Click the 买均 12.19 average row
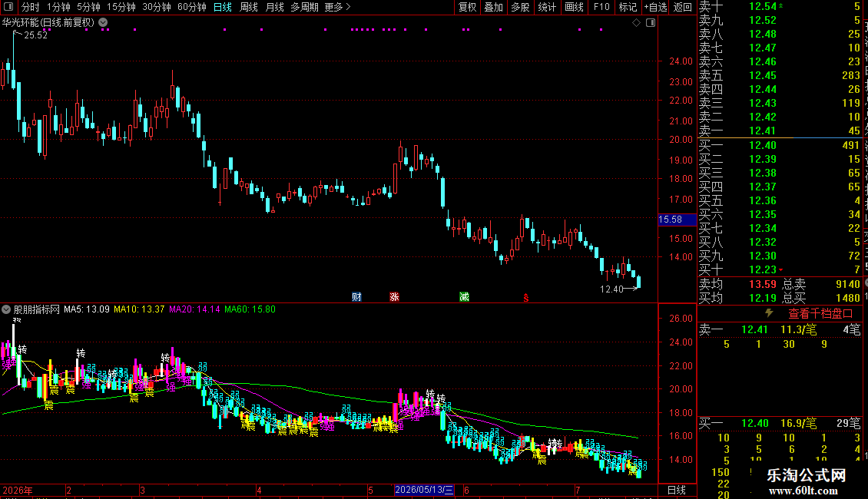 [x=737, y=298]
